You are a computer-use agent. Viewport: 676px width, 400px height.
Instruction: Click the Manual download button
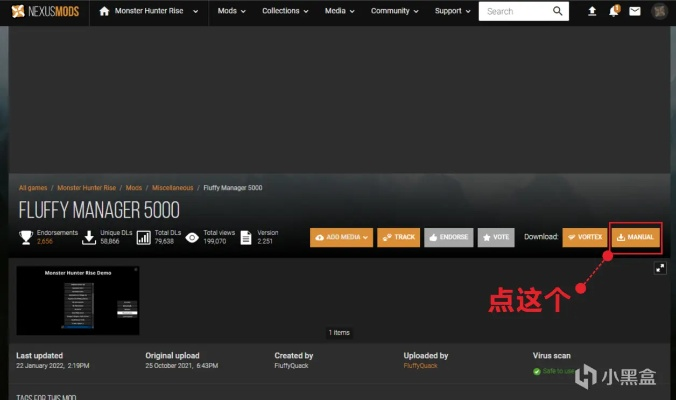point(635,237)
